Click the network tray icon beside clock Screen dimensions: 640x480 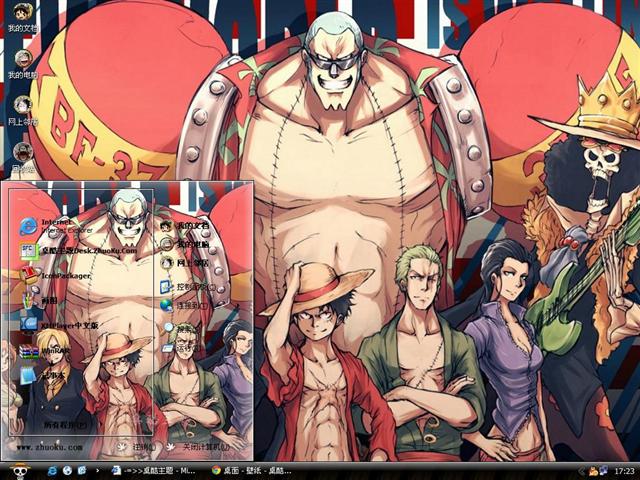click(603, 471)
